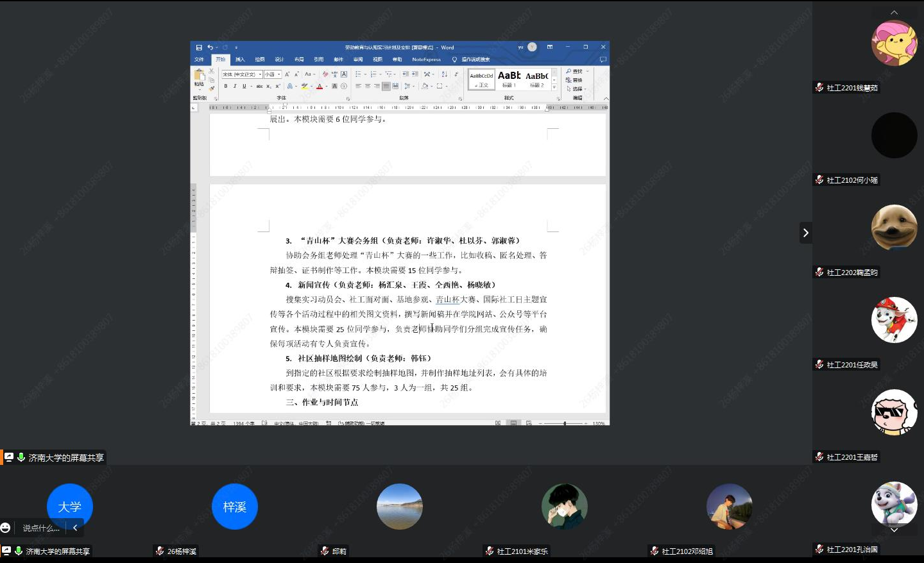Viewport: 924px width, 563px height.
Task: Open the font size dropdown 小四
Action: click(x=272, y=74)
